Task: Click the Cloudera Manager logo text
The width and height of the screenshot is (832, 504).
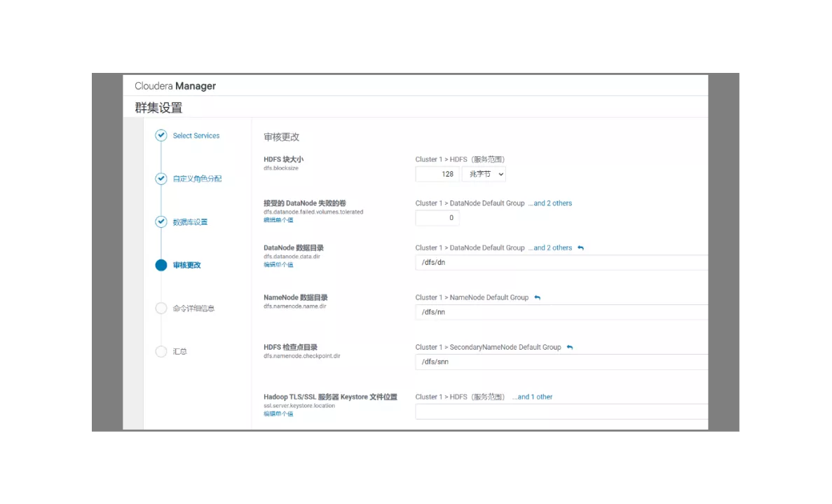Action: (175, 86)
